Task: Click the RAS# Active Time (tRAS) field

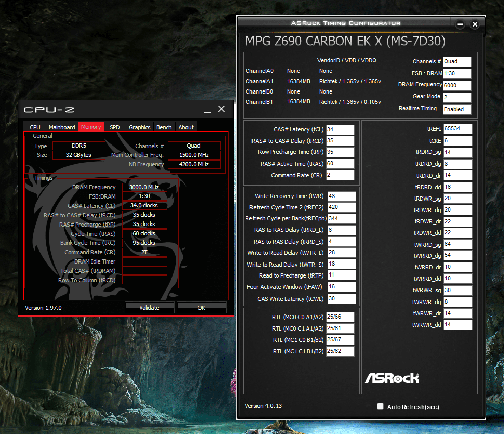Action: tap(340, 164)
